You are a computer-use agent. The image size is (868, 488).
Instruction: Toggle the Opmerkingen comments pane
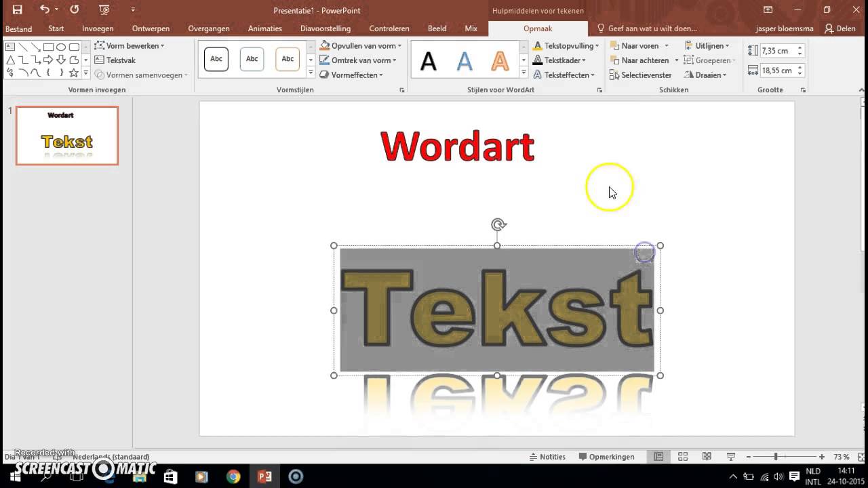point(606,457)
